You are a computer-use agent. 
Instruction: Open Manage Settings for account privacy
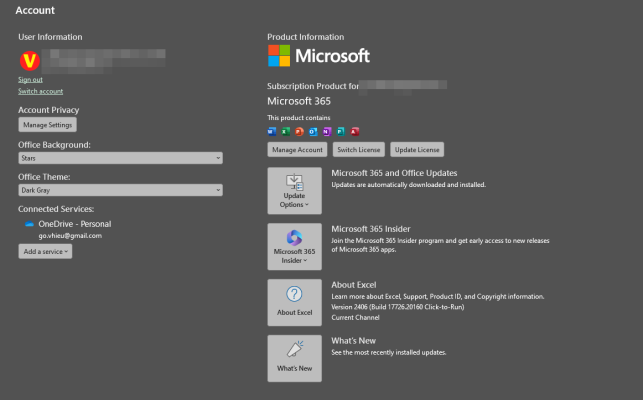point(48,125)
